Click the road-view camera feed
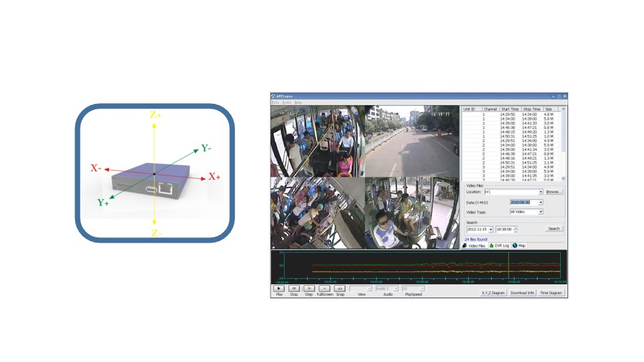 pos(412,141)
